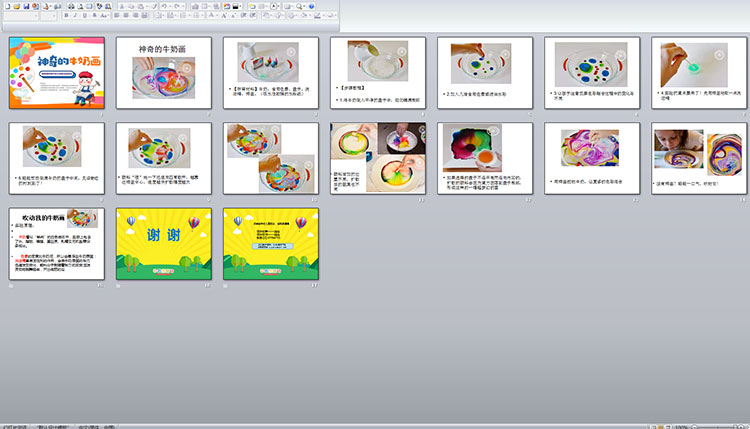Viewport: 750px width, 429px height.
Task: Select the colorful 神奇的牛奶画 title slide
Action: (x=56, y=73)
